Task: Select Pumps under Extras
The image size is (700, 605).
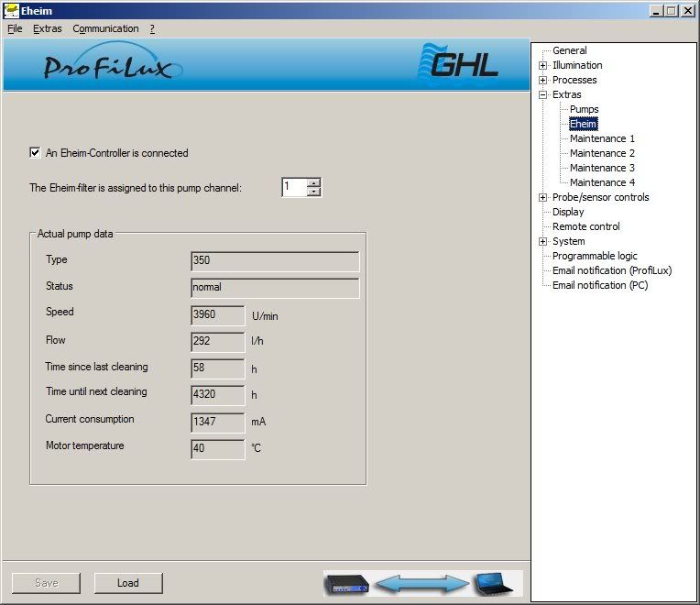Action: tap(584, 109)
